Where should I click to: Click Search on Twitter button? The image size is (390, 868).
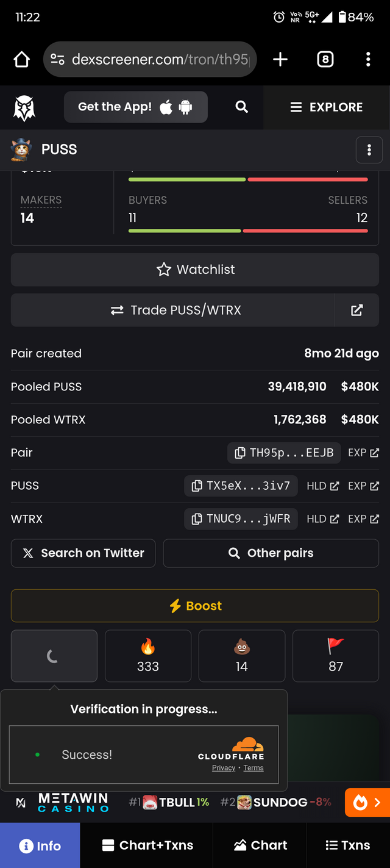click(83, 553)
